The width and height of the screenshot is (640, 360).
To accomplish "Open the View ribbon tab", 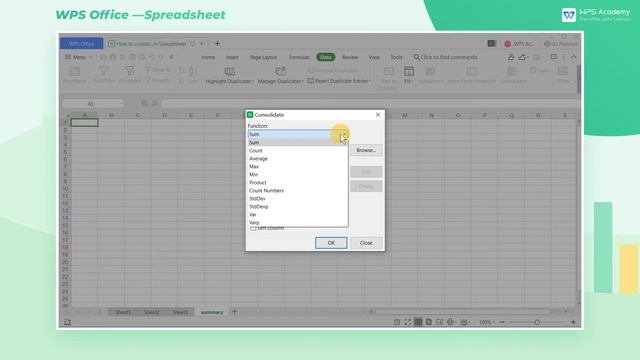I will point(374,57).
